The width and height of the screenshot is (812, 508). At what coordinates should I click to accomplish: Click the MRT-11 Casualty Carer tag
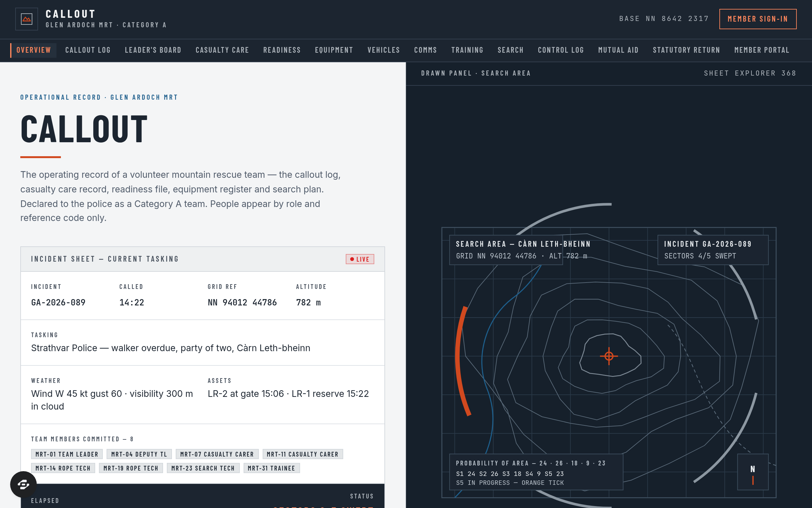302,454
